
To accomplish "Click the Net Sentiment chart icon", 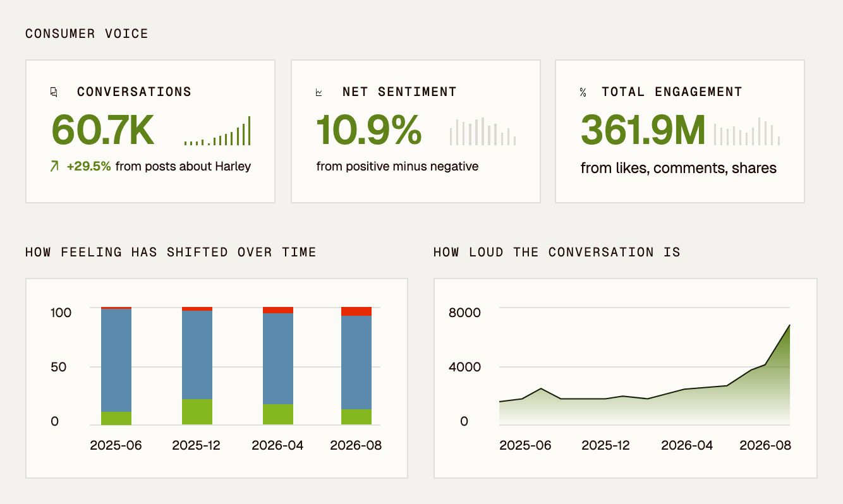I will (x=319, y=92).
